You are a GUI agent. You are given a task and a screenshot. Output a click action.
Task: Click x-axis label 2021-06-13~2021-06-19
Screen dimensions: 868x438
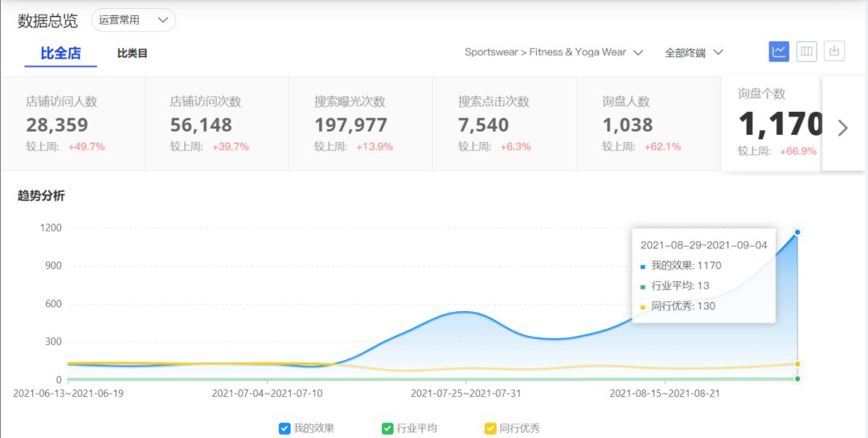tap(68, 394)
